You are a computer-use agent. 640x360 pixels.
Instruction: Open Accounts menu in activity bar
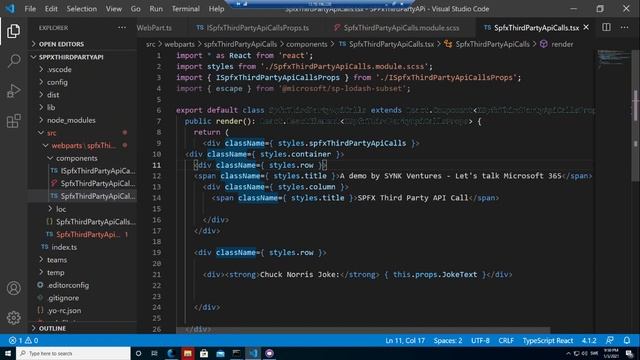pos(13,288)
